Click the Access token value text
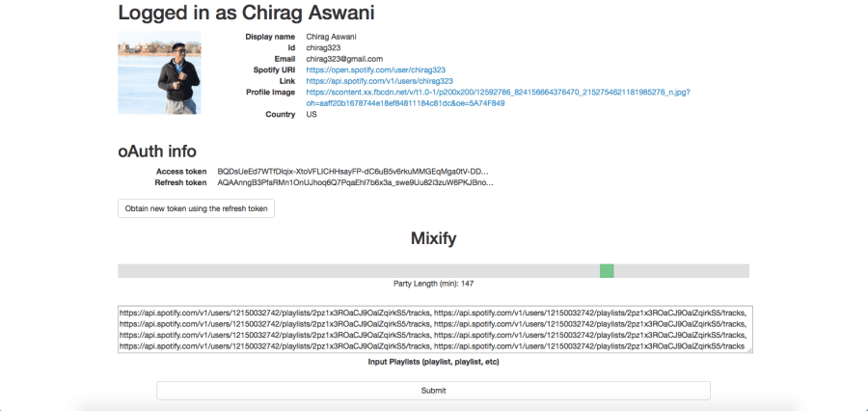 coord(353,171)
